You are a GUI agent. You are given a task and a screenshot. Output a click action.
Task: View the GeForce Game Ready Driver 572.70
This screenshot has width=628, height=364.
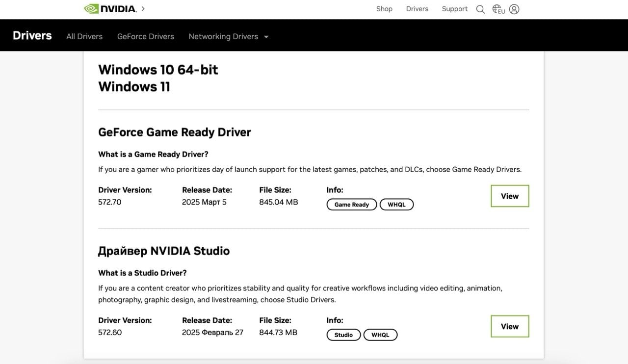pyautogui.click(x=510, y=196)
